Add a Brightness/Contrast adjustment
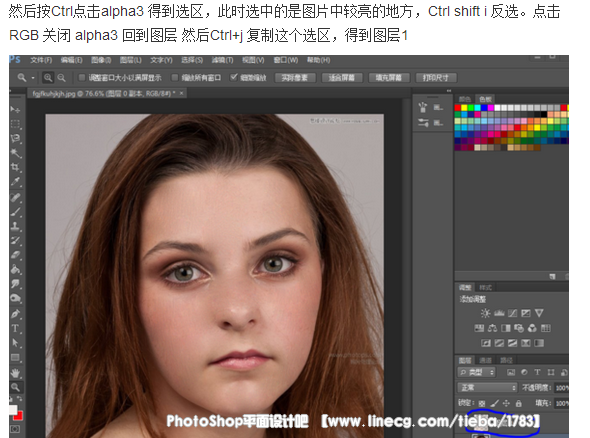This screenshot has height=438, width=590. pyautogui.click(x=485, y=313)
